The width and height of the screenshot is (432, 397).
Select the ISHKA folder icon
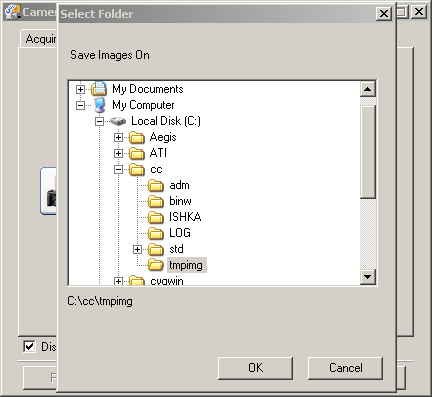tap(156, 217)
